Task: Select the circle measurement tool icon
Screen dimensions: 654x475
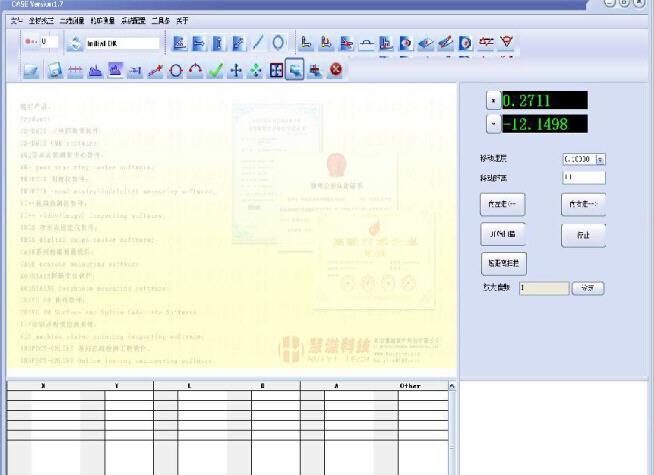Action: 175,70
